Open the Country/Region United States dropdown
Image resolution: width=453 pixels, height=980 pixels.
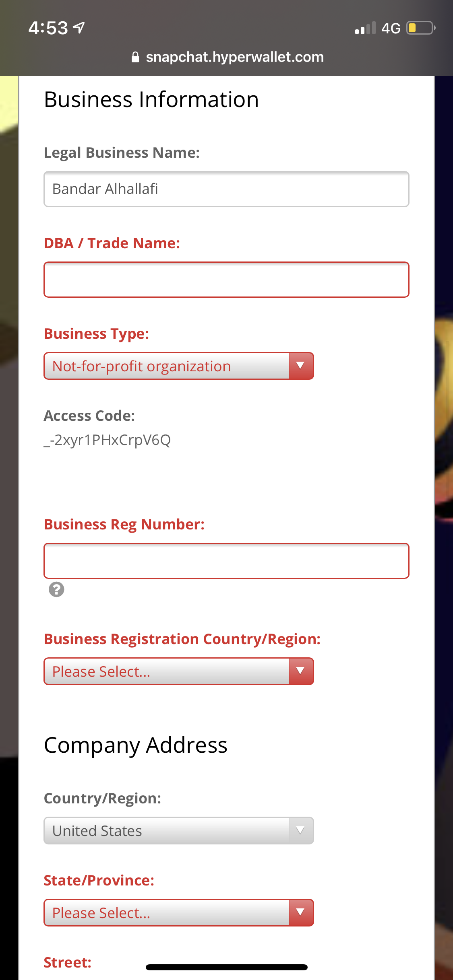click(x=179, y=830)
